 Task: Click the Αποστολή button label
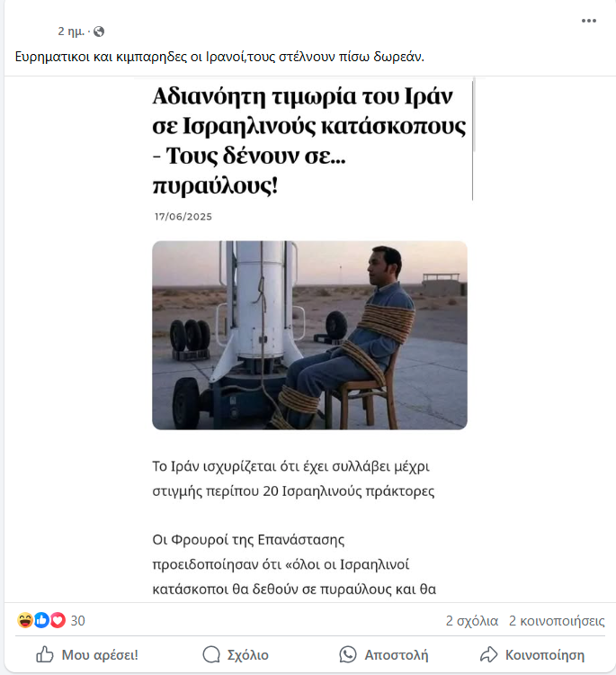point(397,655)
